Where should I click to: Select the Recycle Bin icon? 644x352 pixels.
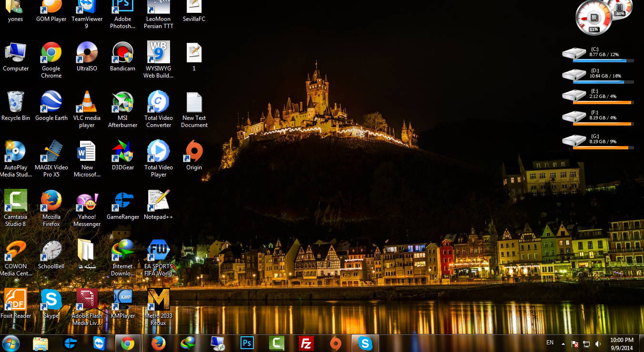[16, 106]
